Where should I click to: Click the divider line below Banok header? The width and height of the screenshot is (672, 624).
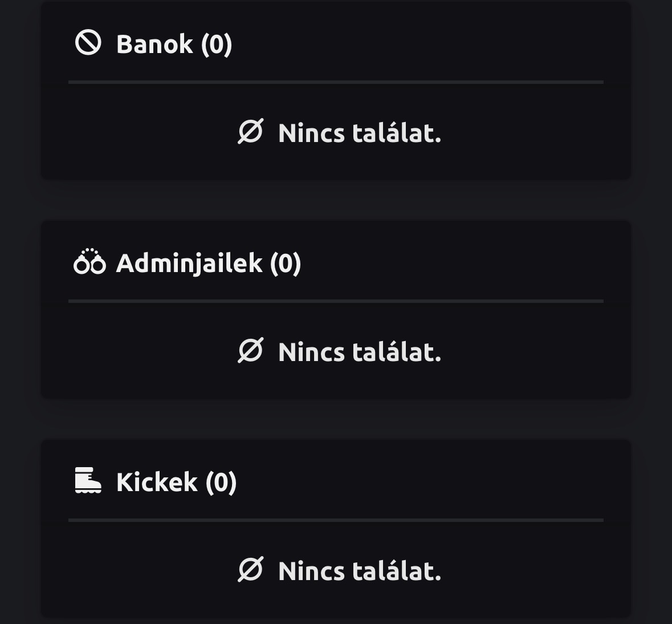(x=336, y=82)
